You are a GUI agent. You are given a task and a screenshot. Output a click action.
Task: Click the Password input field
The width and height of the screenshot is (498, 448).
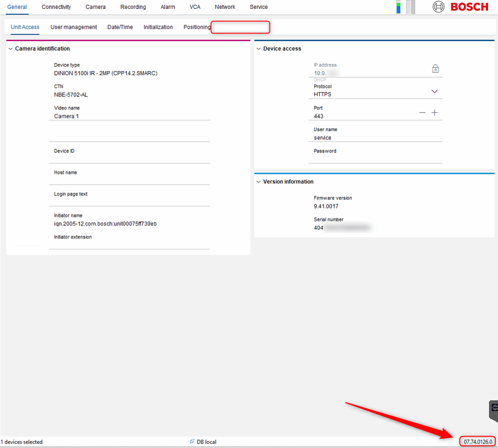[375, 159]
